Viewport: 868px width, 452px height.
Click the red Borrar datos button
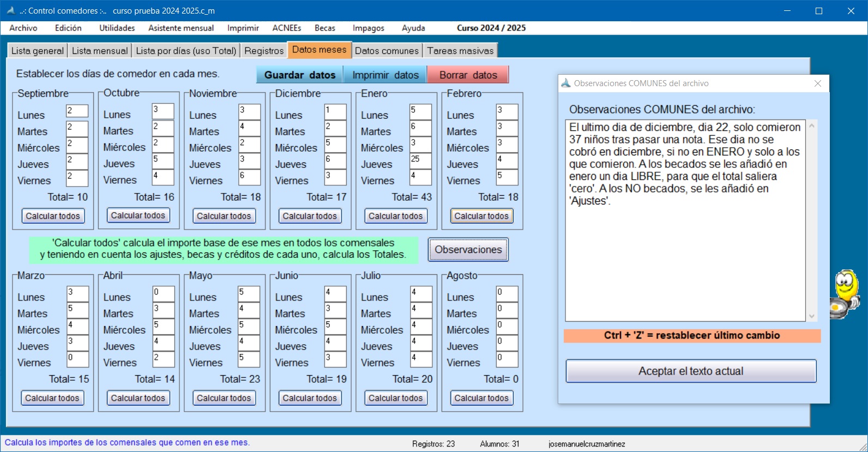[x=468, y=75]
